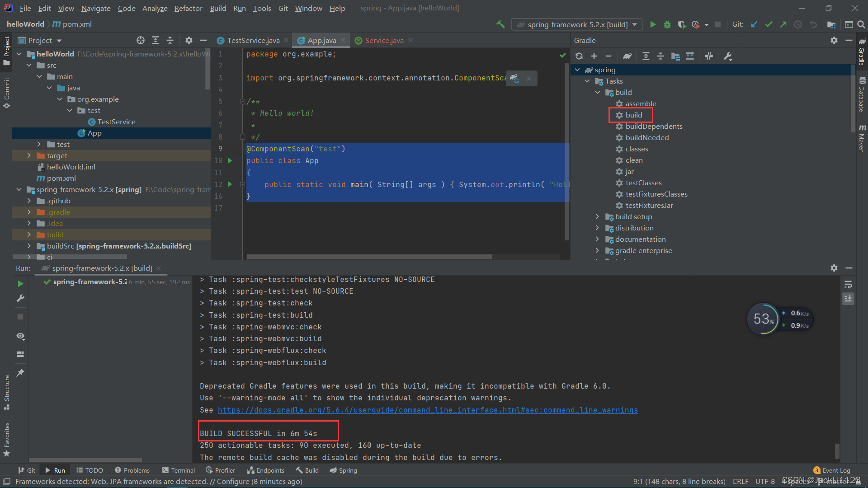The width and height of the screenshot is (868, 488).
Task: Pin the Run tab
Action: pyautogui.click(x=20, y=373)
